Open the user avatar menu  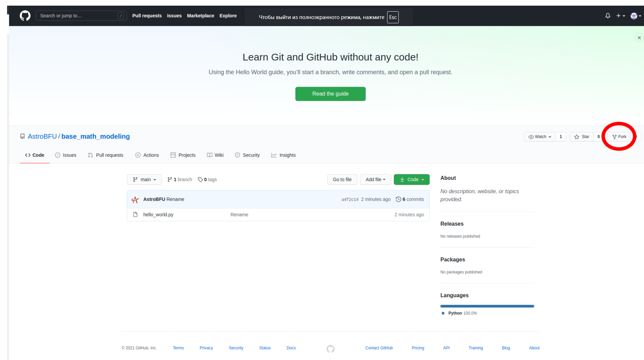[x=636, y=16]
